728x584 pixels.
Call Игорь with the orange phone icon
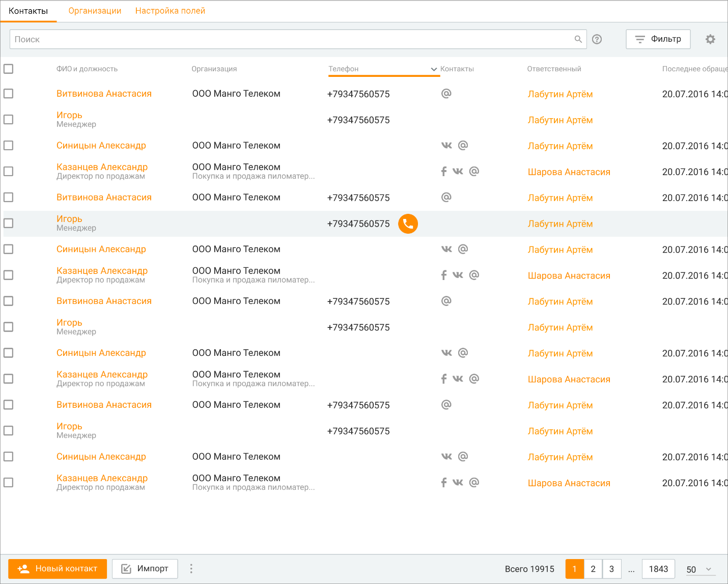tap(408, 224)
